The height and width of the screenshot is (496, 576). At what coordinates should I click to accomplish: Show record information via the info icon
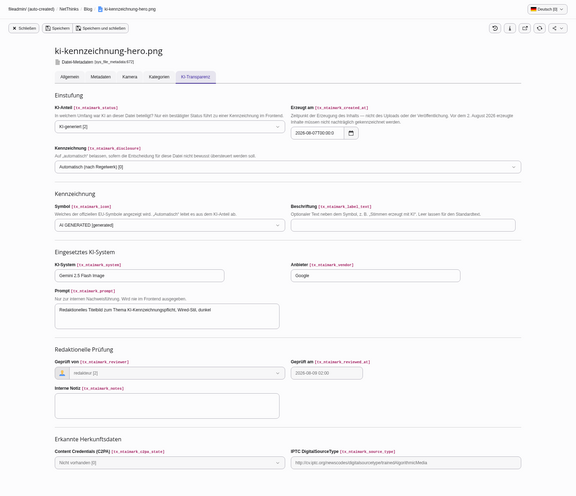(510, 28)
